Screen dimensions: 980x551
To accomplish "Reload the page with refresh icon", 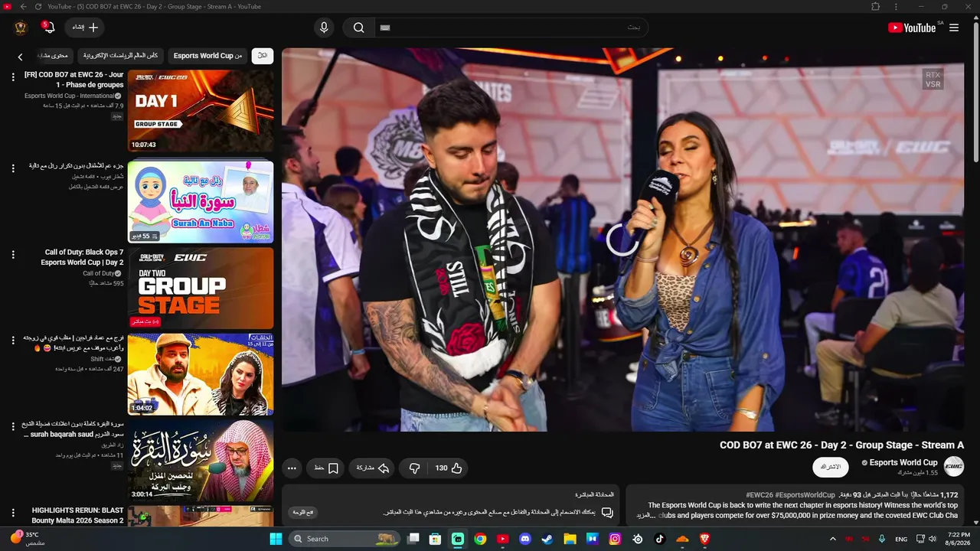I will tap(38, 6).
